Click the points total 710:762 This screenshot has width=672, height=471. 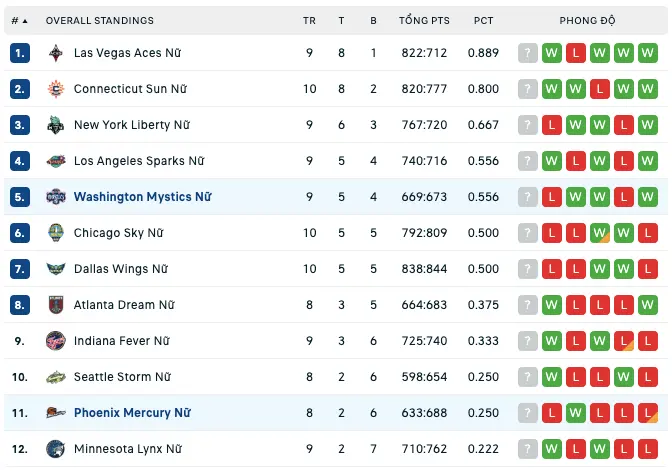424,449
